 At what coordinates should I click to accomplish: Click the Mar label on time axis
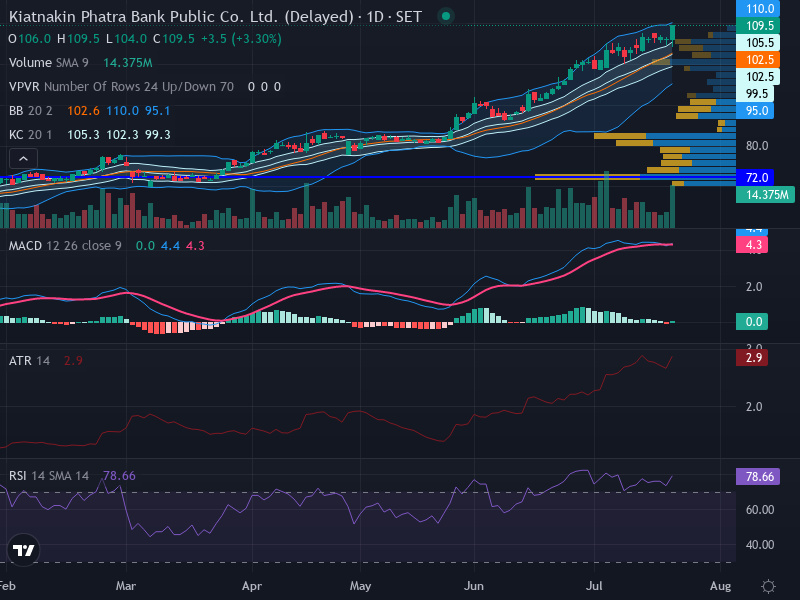[126, 586]
